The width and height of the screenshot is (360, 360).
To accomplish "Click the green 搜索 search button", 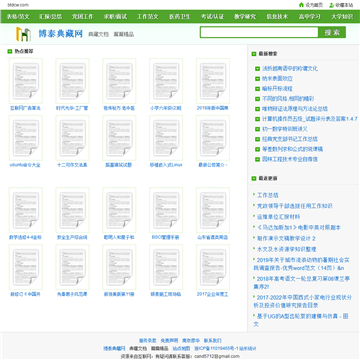I will click(x=332, y=32).
